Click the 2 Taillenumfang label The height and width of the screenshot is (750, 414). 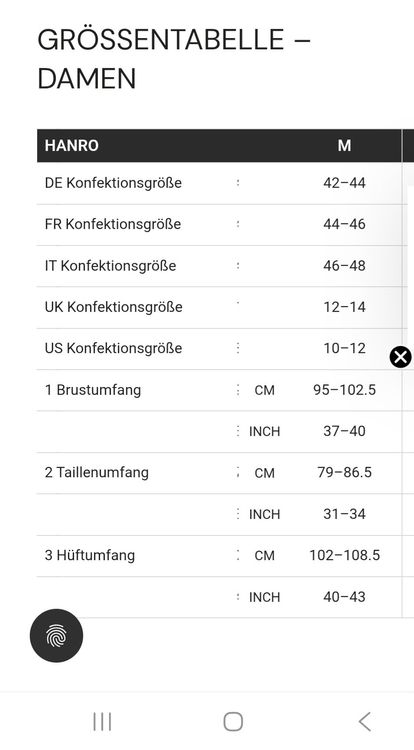97,473
